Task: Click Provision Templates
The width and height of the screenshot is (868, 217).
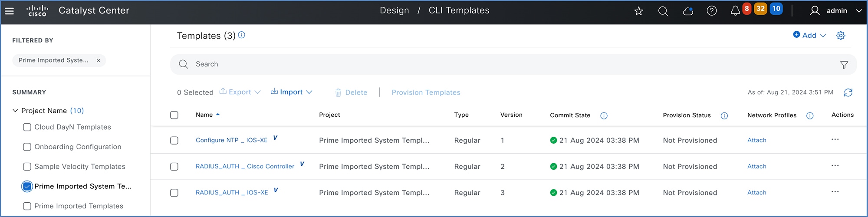Action: click(x=426, y=92)
